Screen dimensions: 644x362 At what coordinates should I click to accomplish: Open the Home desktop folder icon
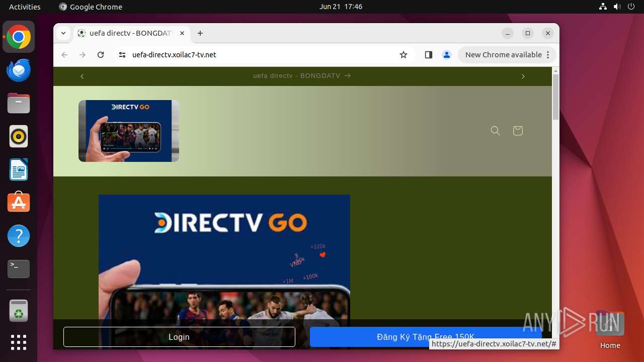click(610, 330)
